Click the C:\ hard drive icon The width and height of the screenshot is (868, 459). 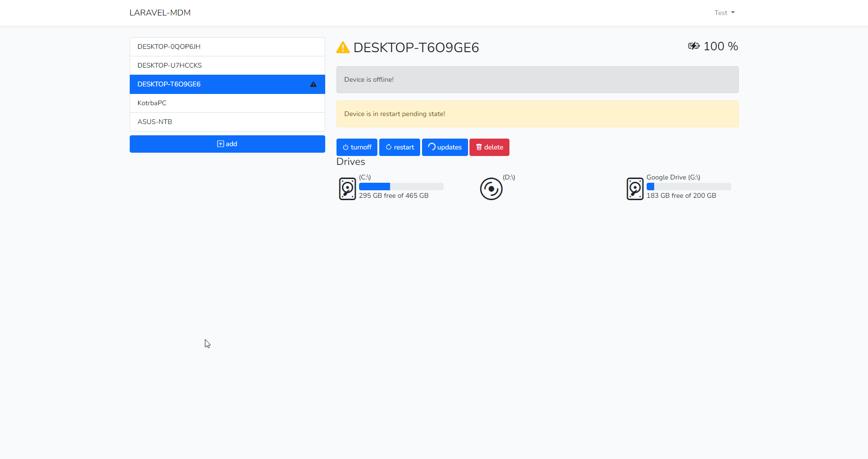pos(347,189)
